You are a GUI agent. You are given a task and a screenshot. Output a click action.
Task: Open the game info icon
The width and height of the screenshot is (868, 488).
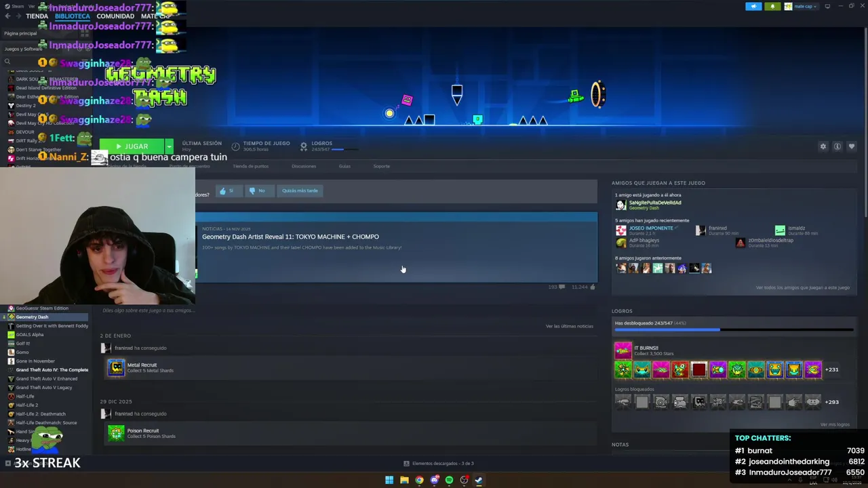pyautogui.click(x=837, y=146)
